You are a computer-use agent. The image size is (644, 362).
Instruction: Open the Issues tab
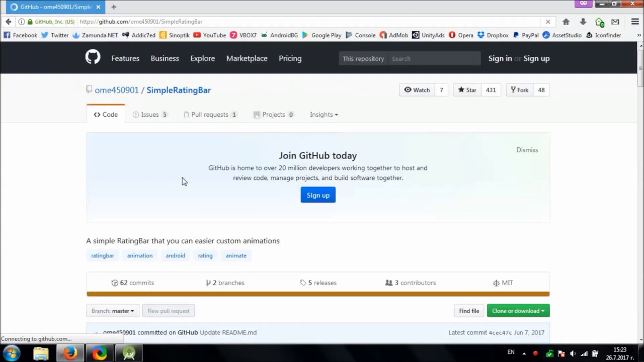(150, 115)
